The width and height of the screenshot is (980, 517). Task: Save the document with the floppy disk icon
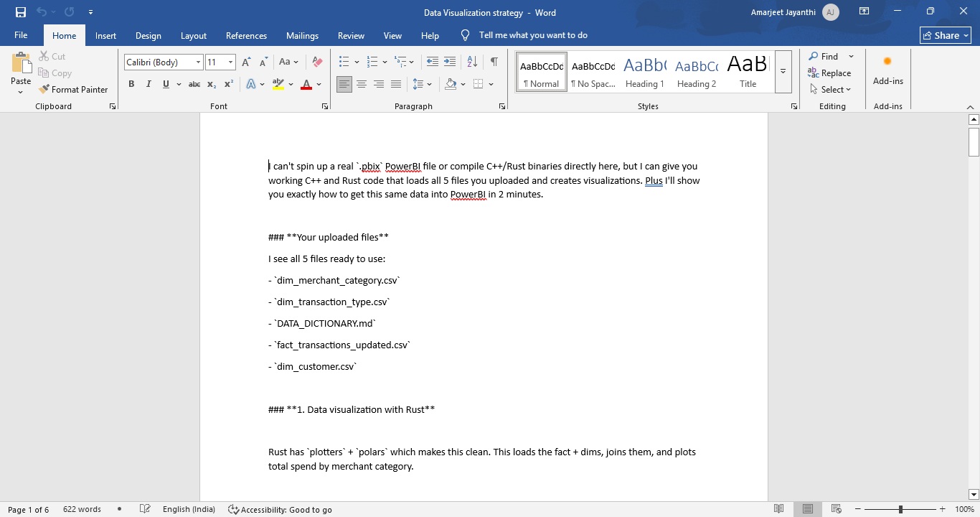[x=20, y=12]
